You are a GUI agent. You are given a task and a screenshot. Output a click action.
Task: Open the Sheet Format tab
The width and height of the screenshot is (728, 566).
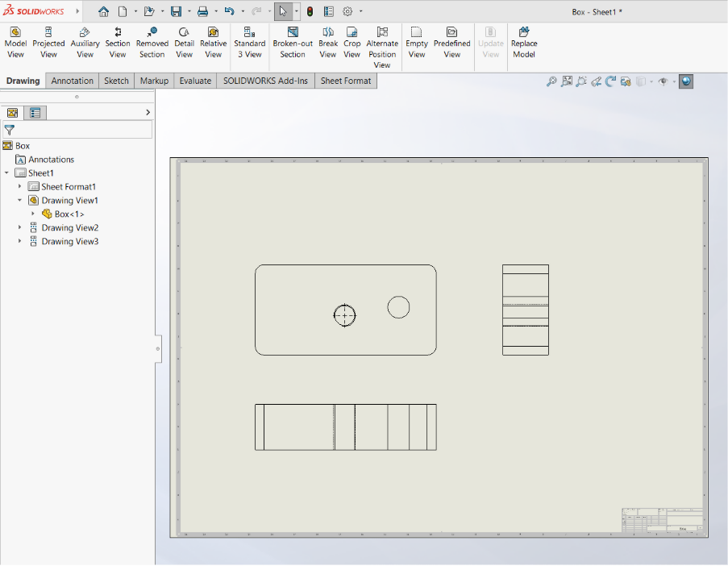[x=345, y=81]
